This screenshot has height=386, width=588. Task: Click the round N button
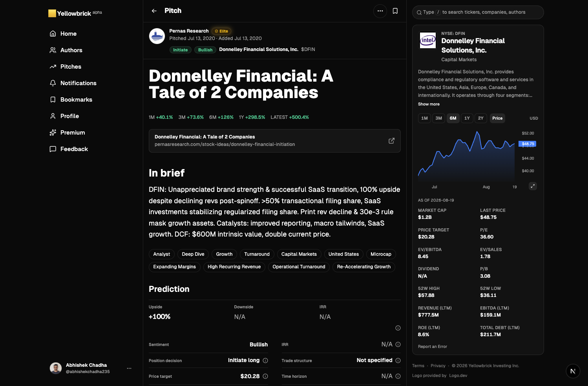click(573, 371)
